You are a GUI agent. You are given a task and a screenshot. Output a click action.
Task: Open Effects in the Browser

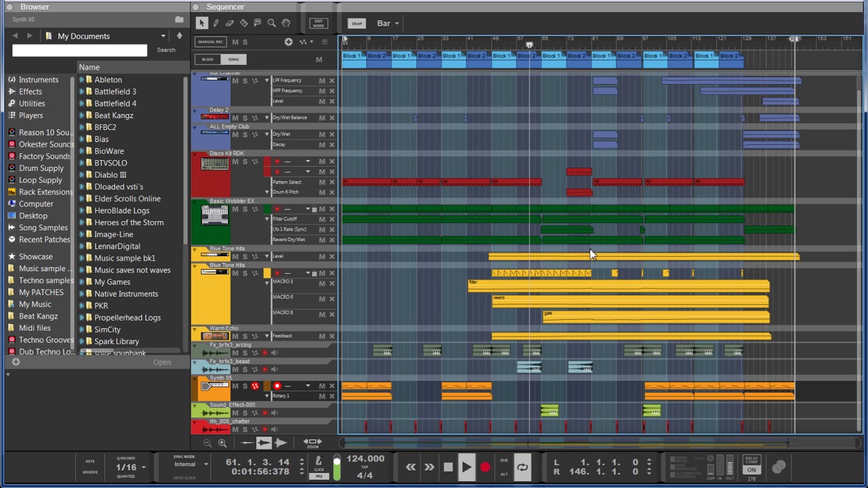[x=25, y=91]
